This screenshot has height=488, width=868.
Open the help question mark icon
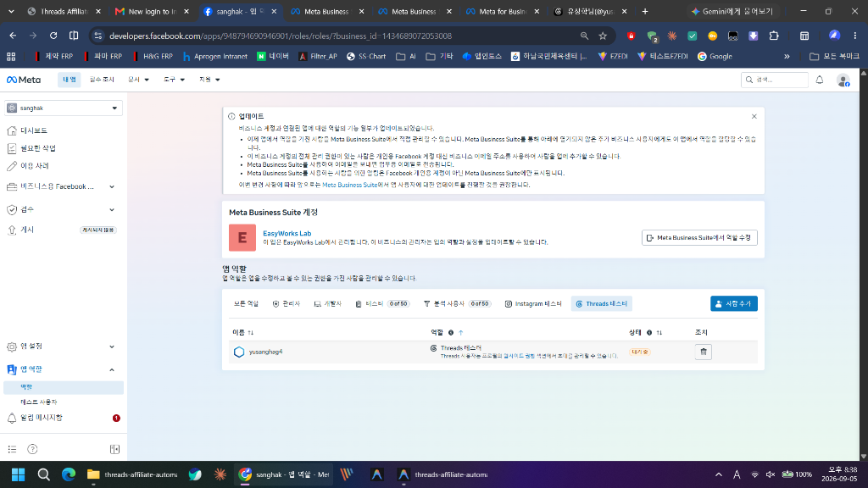click(33, 449)
